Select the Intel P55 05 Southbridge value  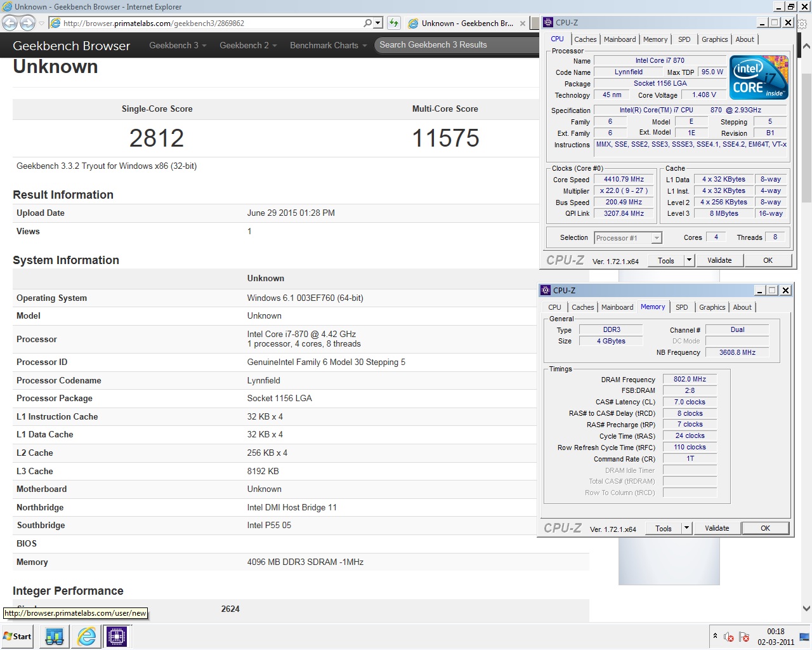click(269, 525)
